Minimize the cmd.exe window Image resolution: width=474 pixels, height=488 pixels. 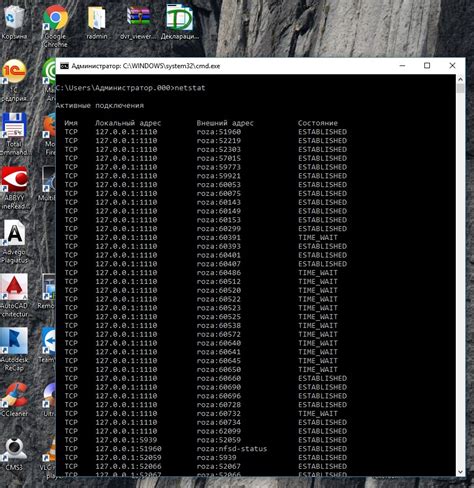(x=402, y=66)
